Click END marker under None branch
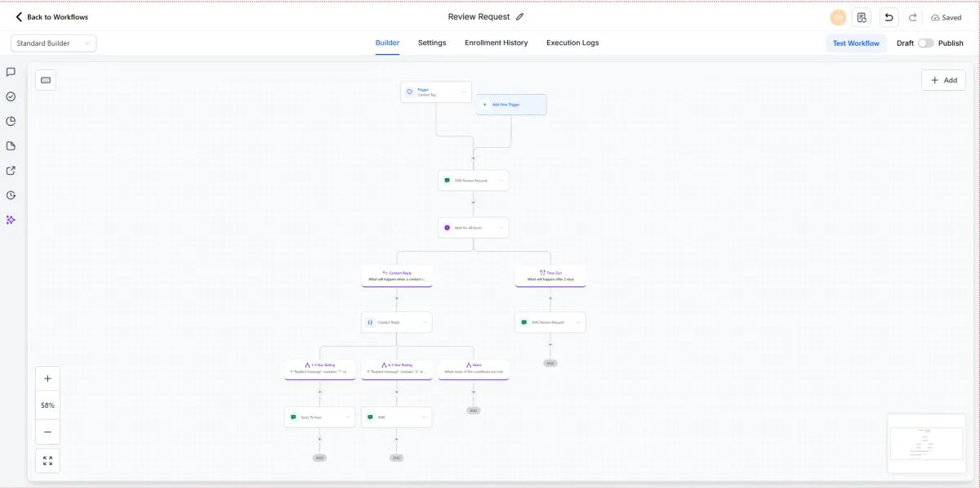980x488 pixels. (x=474, y=410)
